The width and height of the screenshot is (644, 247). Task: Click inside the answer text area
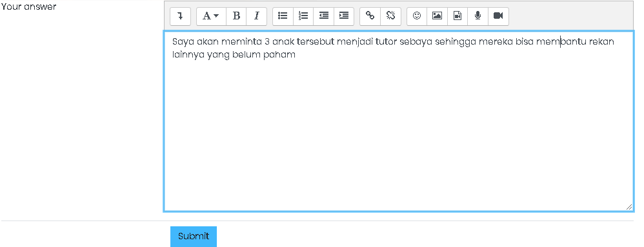click(x=398, y=121)
